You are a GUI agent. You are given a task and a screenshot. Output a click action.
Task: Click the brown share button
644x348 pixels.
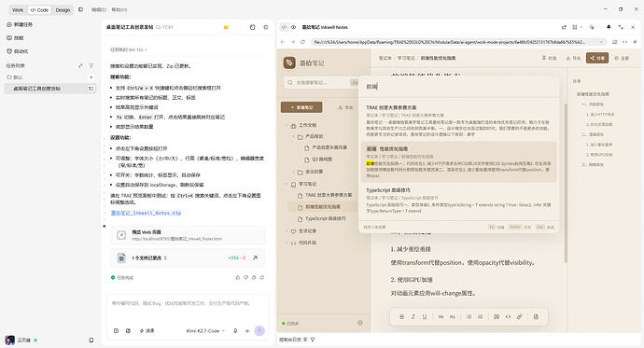pyautogui.click(x=597, y=58)
